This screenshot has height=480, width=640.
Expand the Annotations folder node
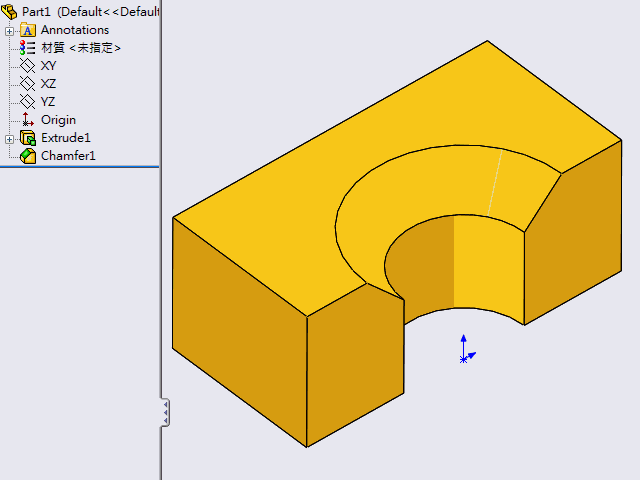pyautogui.click(x=9, y=31)
